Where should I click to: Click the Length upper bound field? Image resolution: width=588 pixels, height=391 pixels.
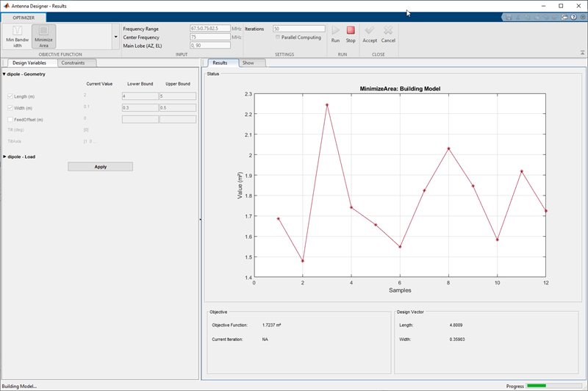pyautogui.click(x=178, y=96)
